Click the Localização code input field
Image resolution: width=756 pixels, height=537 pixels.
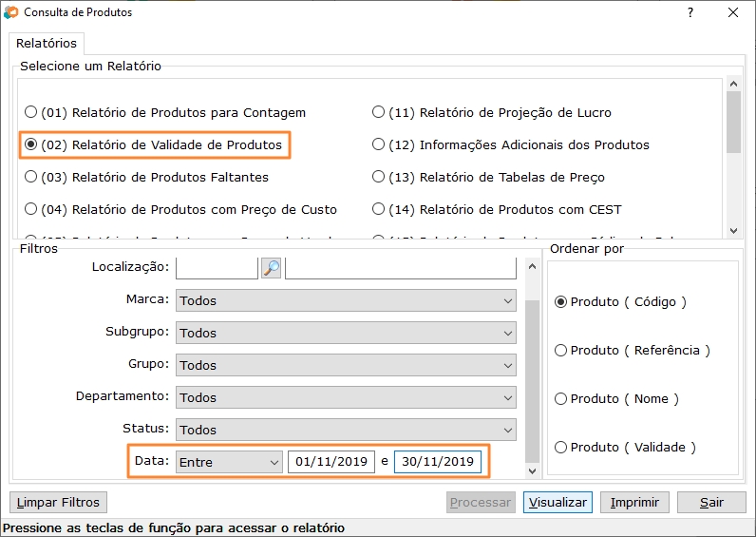click(217, 268)
